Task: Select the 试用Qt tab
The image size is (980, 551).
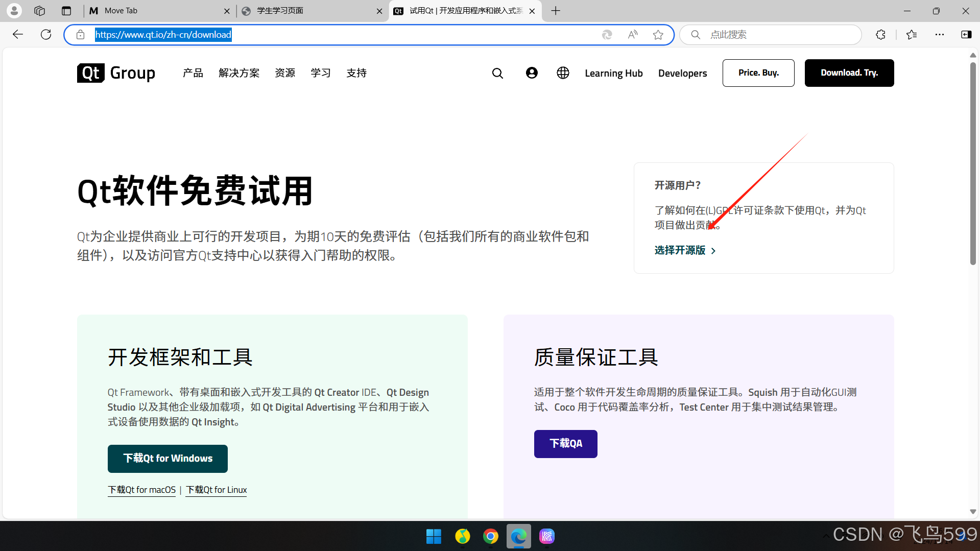Action: [466, 11]
